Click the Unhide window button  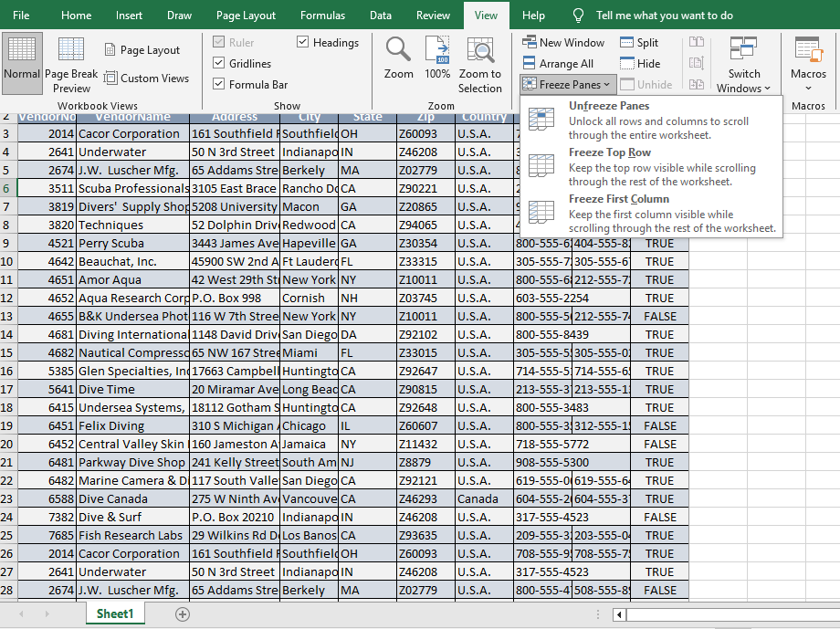click(x=646, y=84)
